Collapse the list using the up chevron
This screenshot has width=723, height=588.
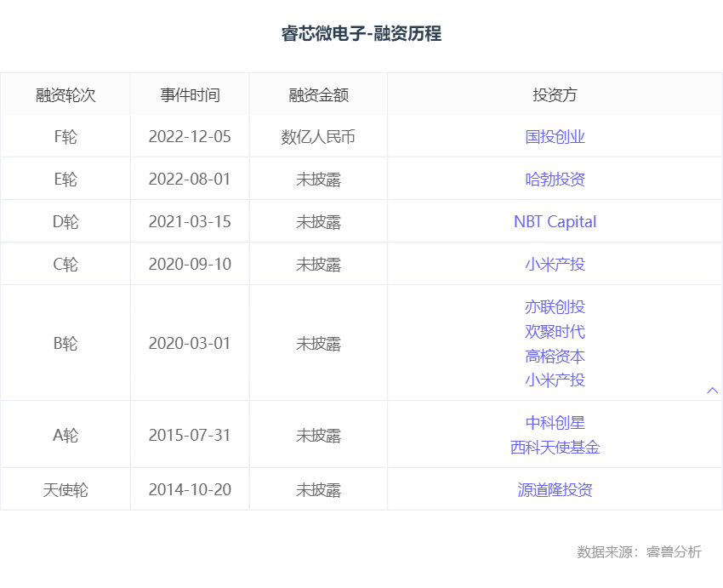713,391
